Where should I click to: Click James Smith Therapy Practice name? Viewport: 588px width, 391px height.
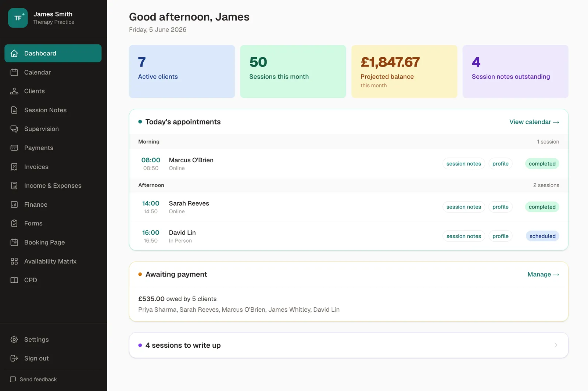[x=54, y=18]
